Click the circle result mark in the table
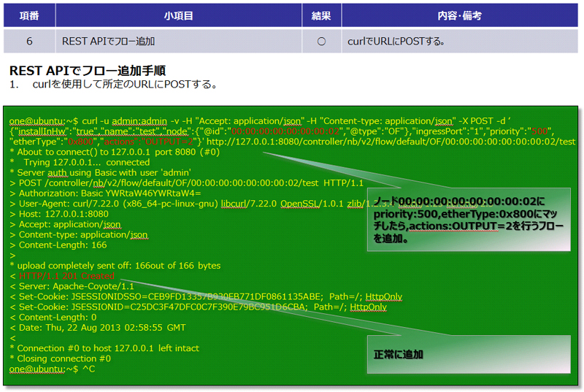Image resolution: width=584 pixels, height=392 pixels. pos(320,42)
